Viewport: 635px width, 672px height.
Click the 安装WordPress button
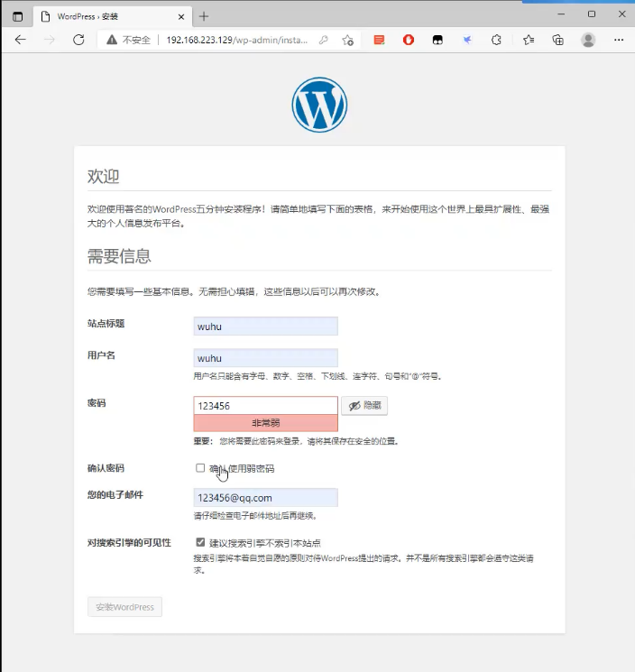pyautogui.click(x=124, y=607)
